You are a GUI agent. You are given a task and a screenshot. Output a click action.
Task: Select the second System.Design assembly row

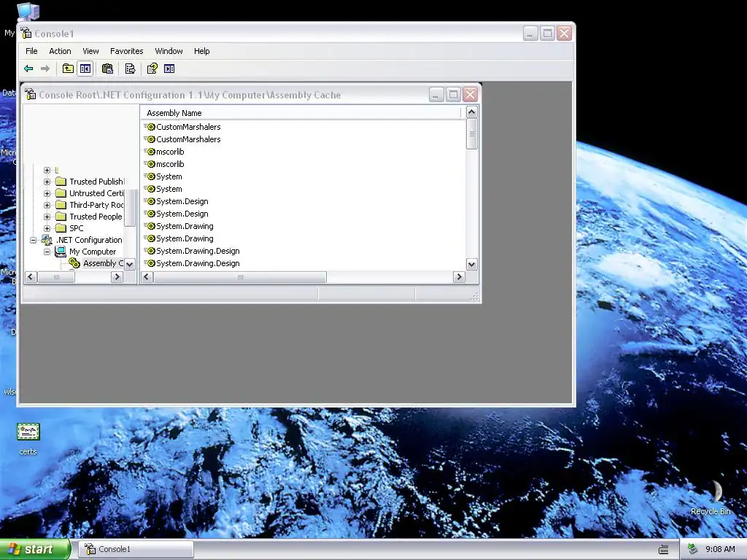coord(177,214)
